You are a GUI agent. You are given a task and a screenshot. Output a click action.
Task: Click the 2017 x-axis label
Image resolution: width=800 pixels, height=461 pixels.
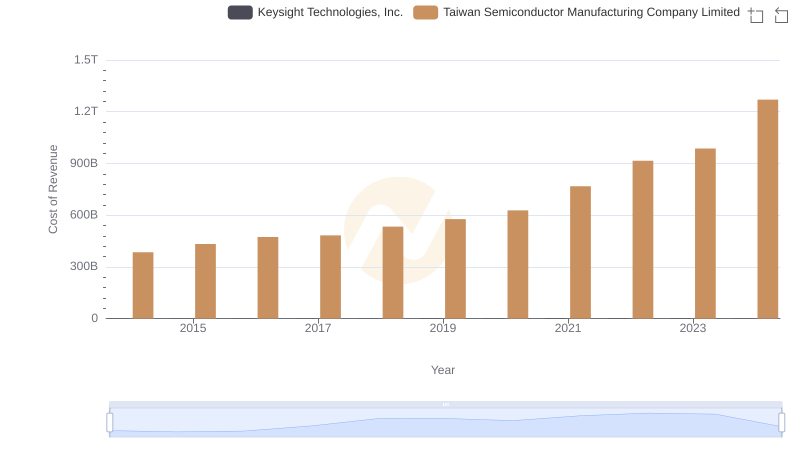(318, 328)
